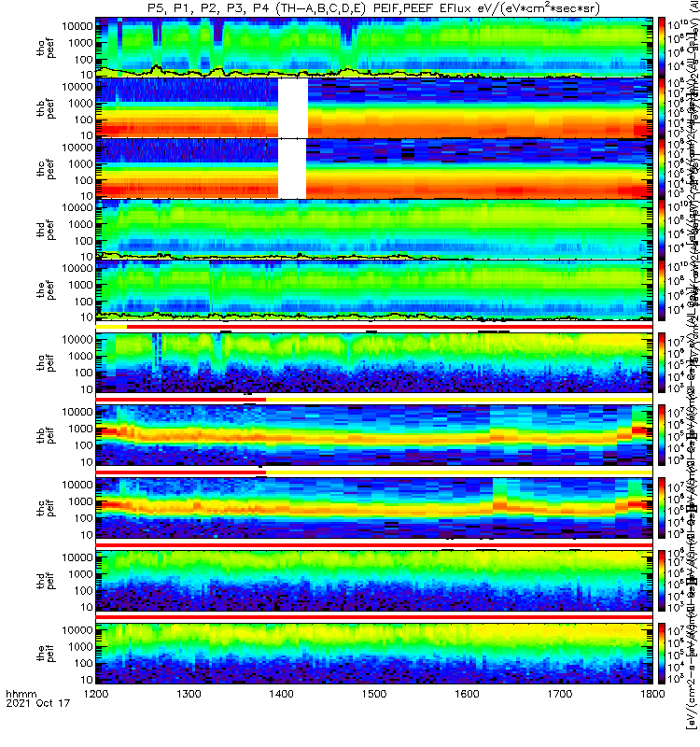Viewport: 700px width, 747px height.
Task: Click the 1400 time axis label
Action: [x=282, y=694]
